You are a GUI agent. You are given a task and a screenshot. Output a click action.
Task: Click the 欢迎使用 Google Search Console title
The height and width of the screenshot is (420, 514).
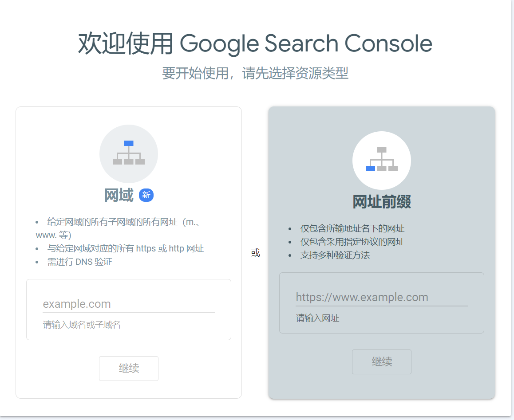(x=255, y=43)
